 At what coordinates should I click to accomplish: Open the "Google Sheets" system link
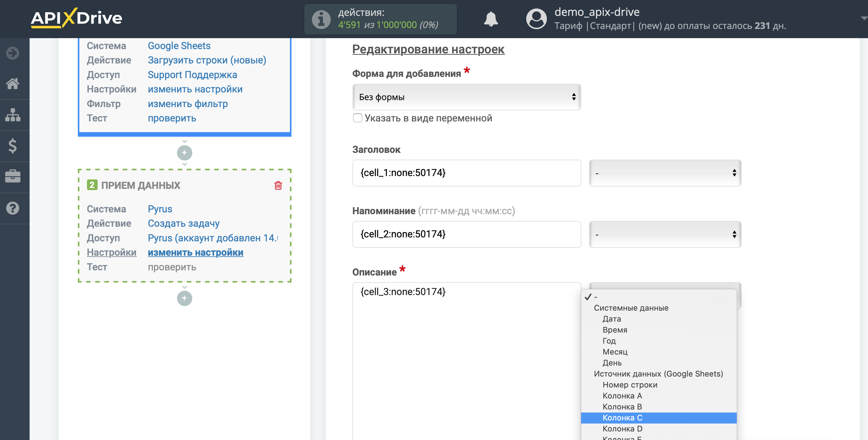tap(179, 45)
